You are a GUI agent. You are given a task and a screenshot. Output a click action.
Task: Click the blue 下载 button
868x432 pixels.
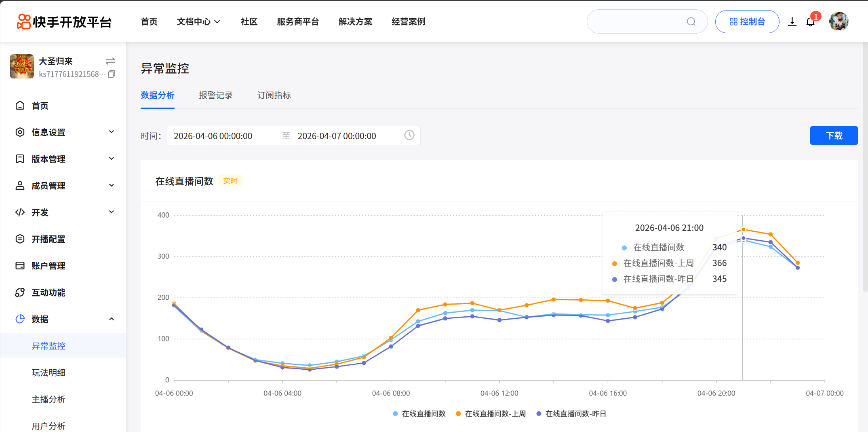click(x=834, y=136)
